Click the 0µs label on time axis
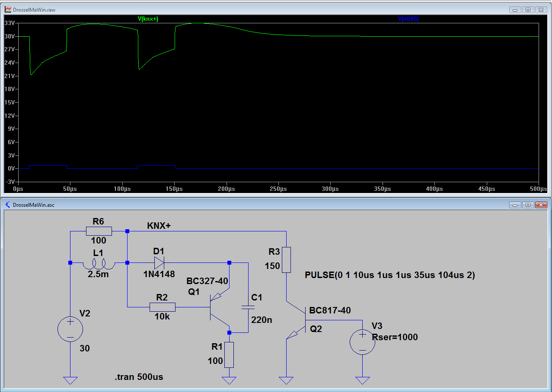Viewport: 552px width, 392px height. tap(18, 189)
